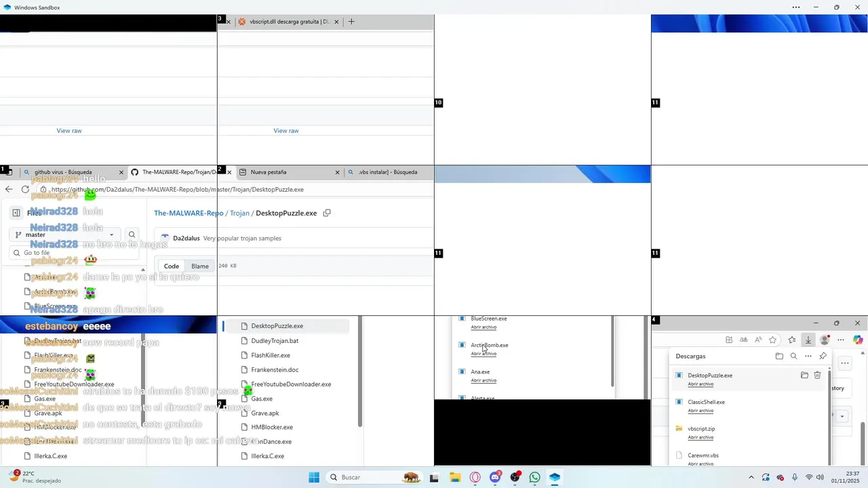868x488 pixels.
Task: Show DesktopPuzzle.exe in folder icon
Action: (804, 375)
